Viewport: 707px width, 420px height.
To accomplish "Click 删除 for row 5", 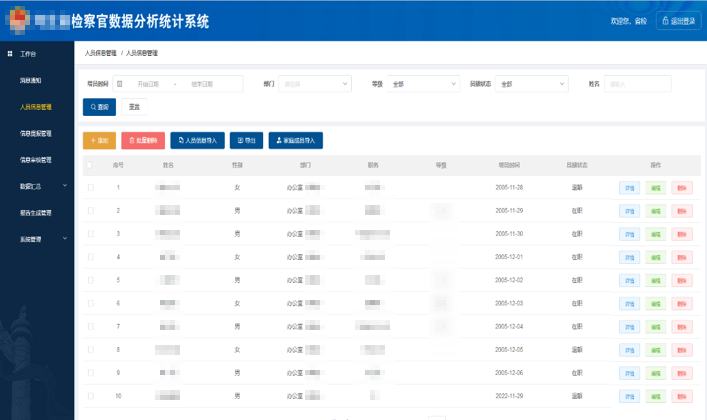I will coord(682,281).
